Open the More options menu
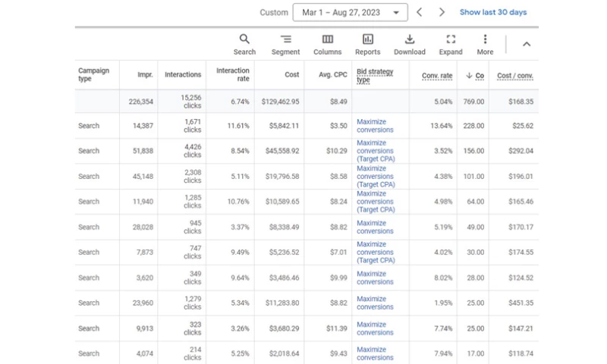Screen dimensions: 607x364 click(x=485, y=39)
